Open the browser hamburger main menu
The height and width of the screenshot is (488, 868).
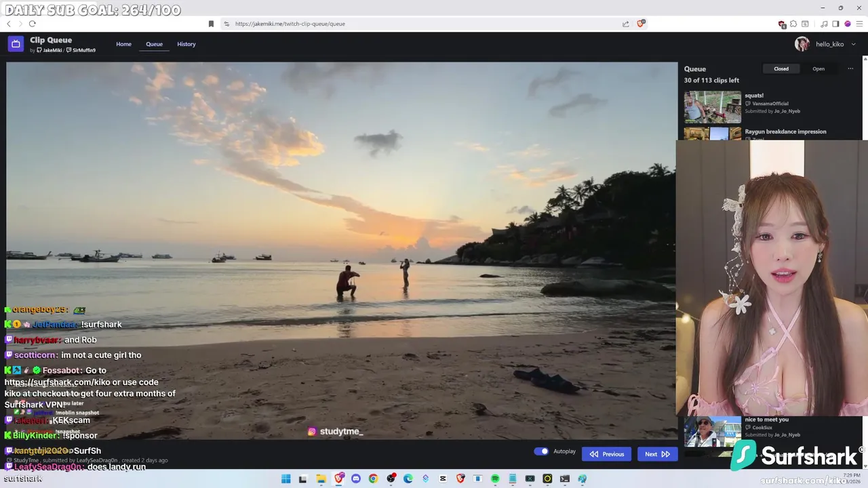(x=859, y=24)
